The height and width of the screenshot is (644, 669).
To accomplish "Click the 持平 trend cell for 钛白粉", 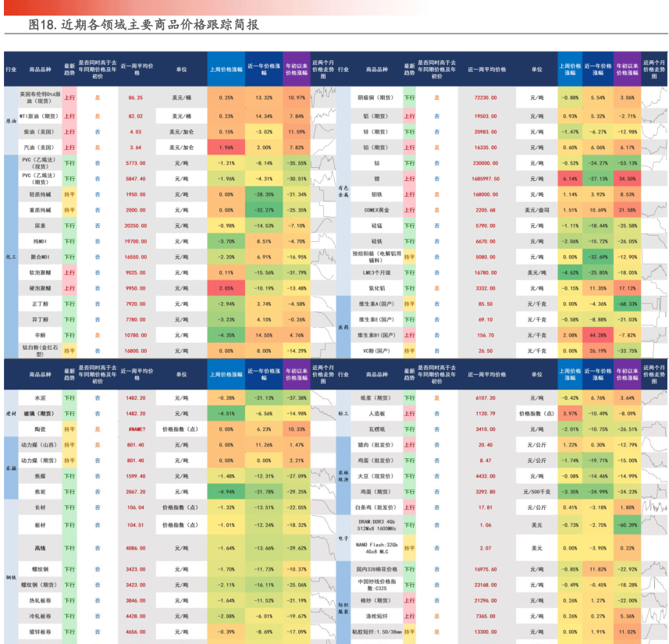I will pyautogui.click(x=69, y=350).
